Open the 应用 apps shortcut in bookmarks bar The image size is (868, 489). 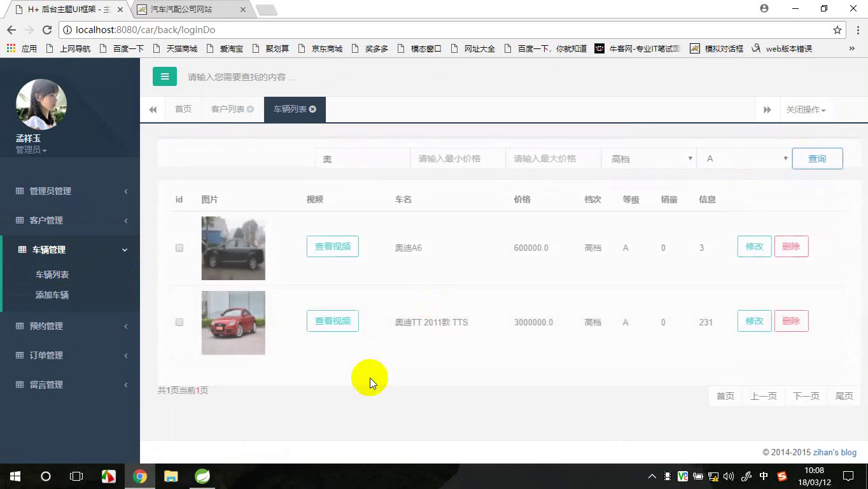pos(22,48)
